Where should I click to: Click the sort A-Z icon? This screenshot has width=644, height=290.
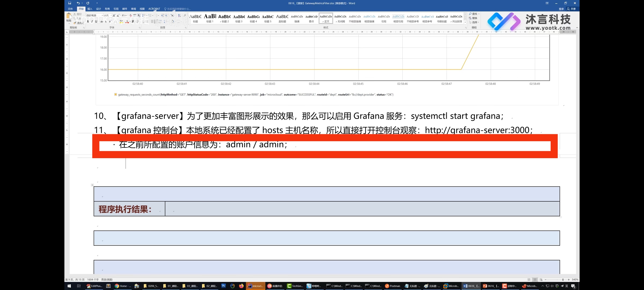click(180, 16)
